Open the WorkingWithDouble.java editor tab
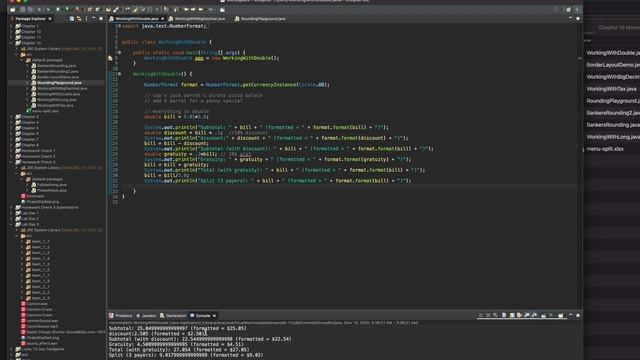 pyautogui.click(x=136, y=19)
